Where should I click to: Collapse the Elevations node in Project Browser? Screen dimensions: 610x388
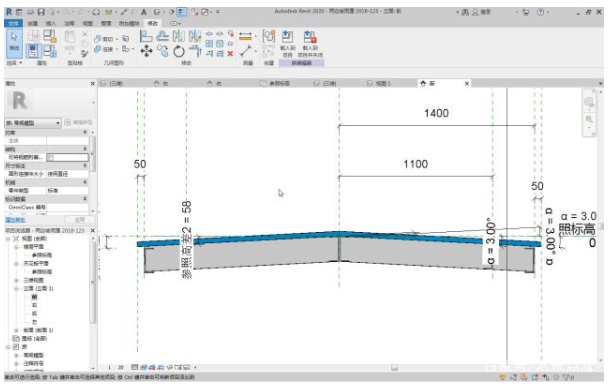tap(16, 288)
